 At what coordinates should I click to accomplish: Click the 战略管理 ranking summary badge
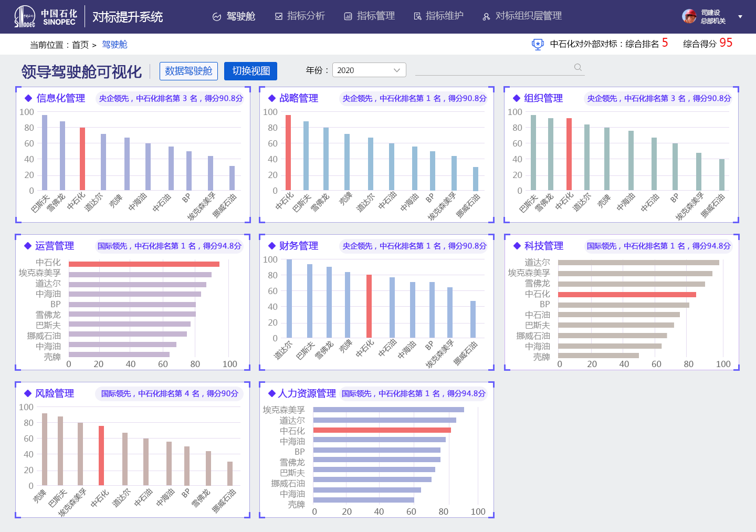pyautogui.click(x=414, y=98)
